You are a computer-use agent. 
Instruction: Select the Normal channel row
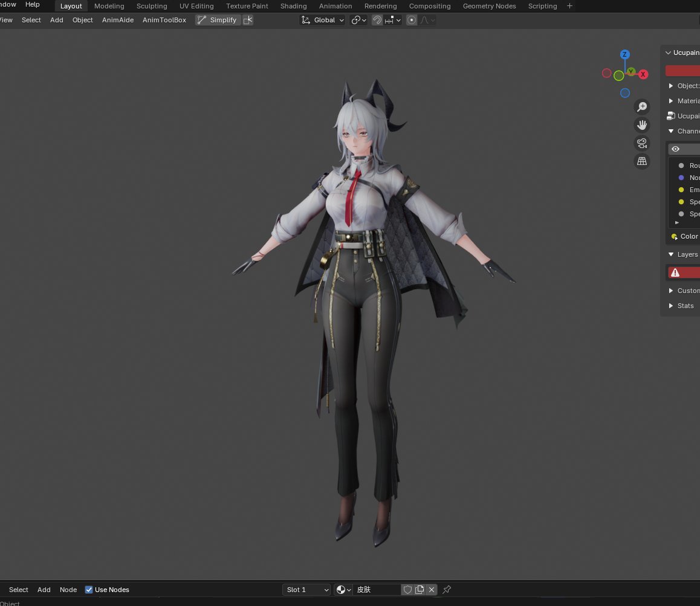pyautogui.click(x=685, y=178)
